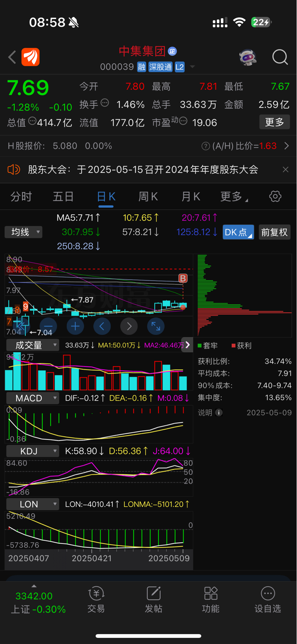Tap the L2 level tag
The width and height of the screenshot is (297, 644).
pyautogui.click(x=180, y=67)
